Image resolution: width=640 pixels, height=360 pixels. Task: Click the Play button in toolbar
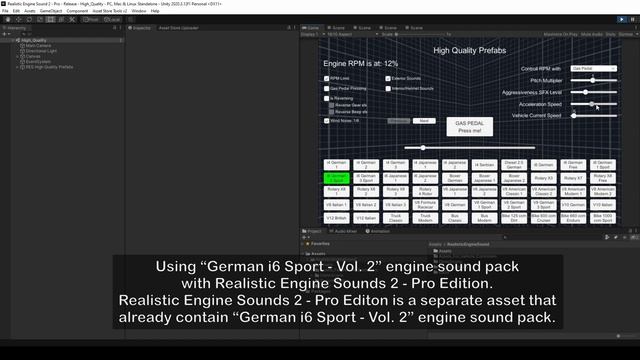622,19
